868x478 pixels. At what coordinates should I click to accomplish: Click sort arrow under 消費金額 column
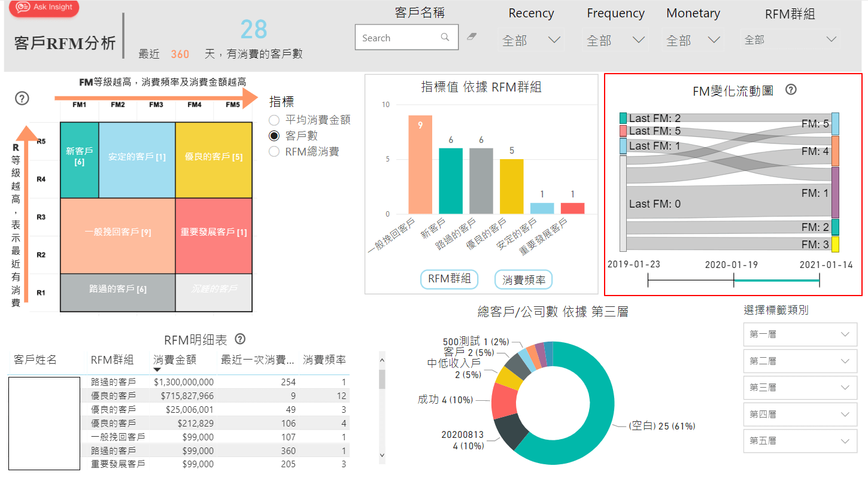pos(157,370)
